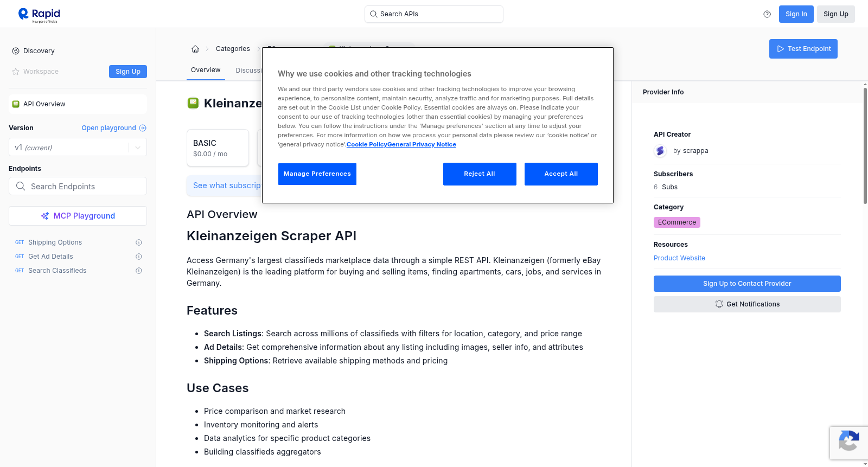Open the Get Ad Details endpoint
Screen dimensions: 868x467
(x=50, y=257)
